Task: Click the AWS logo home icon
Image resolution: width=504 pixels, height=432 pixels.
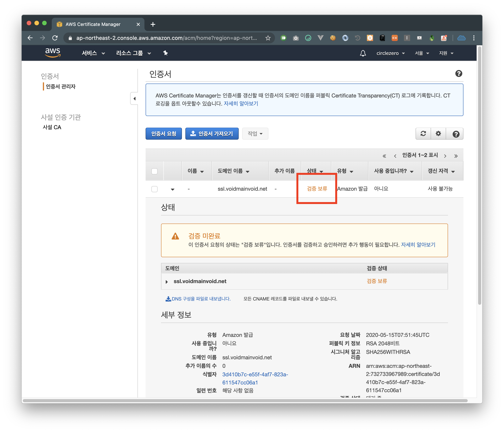Action: 53,52
